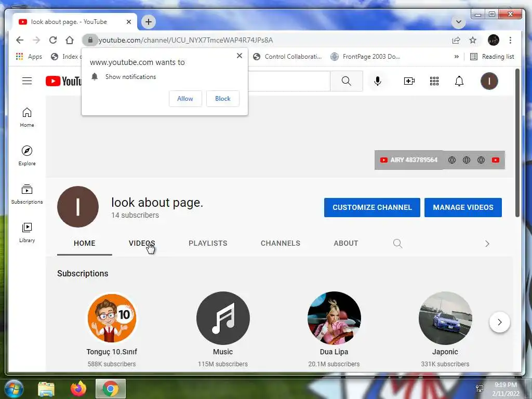
Task: Open the YouTube apps grid icon
Action: click(x=434, y=81)
